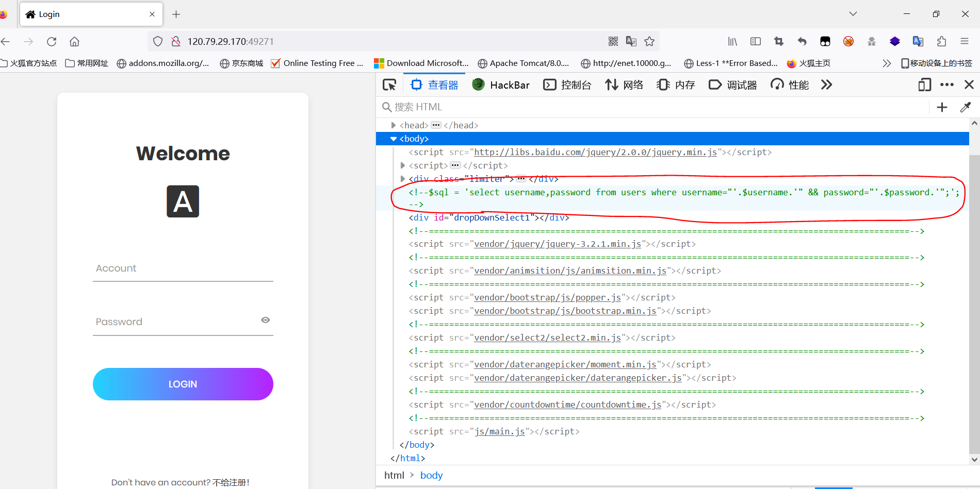
Task: Open the addons.mozilla.org bookmark
Action: coord(163,63)
